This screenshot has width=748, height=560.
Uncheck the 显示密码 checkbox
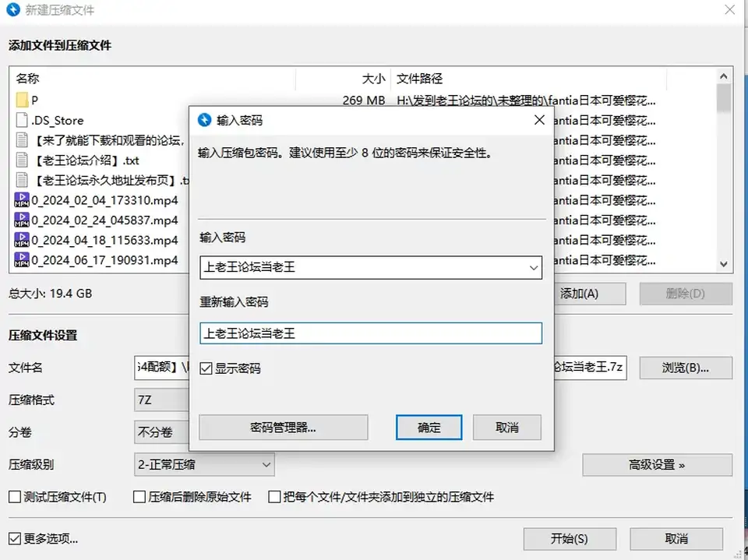click(x=206, y=368)
